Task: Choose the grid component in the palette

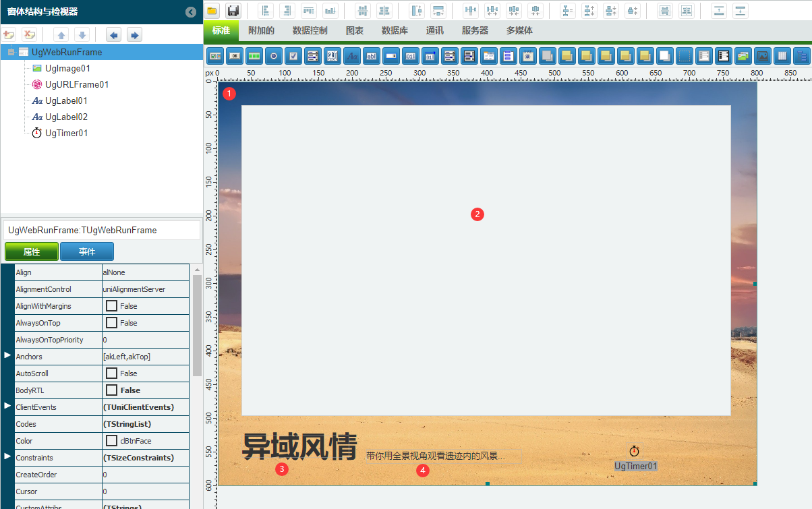Action: 782,56
